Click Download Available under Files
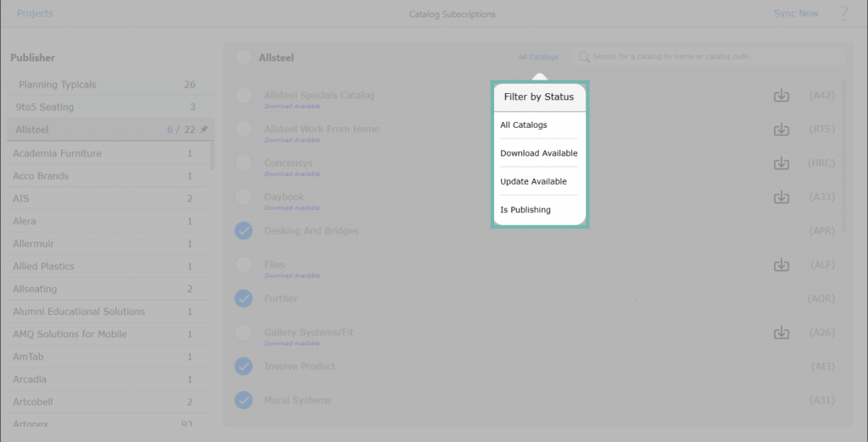The height and width of the screenshot is (442, 868). pyautogui.click(x=292, y=275)
